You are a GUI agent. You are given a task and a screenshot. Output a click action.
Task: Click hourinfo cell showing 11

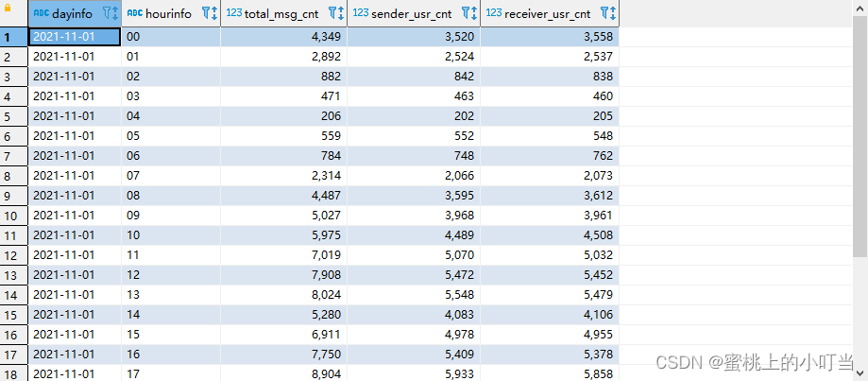(x=171, y=255)
